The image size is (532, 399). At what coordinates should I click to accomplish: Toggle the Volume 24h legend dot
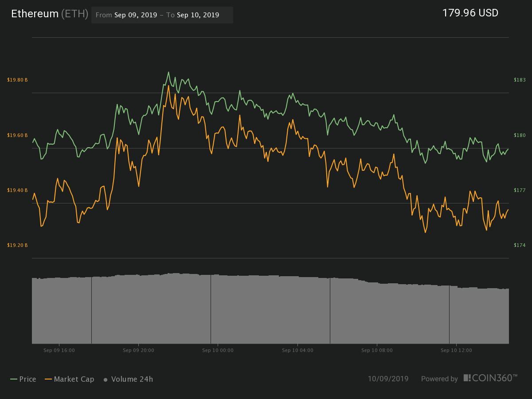106,379
